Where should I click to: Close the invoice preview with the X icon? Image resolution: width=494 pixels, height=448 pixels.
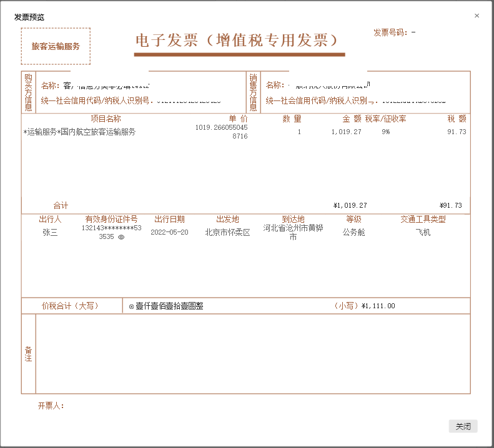click(477, 16)
